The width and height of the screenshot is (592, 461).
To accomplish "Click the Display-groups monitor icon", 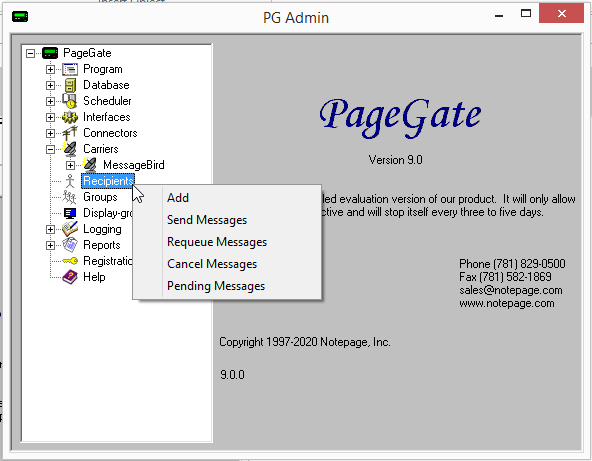I will coord(70,213).
